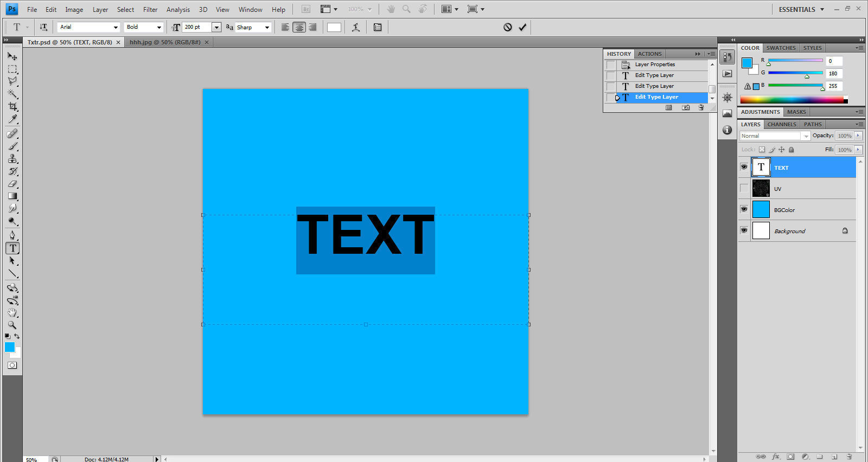868x462 pixels.
Task: Open the File menu
Action: tap(32, 9)
